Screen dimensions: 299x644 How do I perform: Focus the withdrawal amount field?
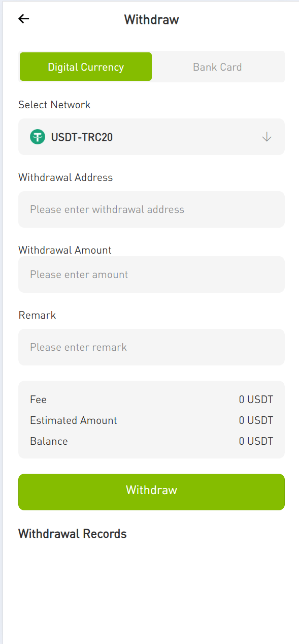151,274
